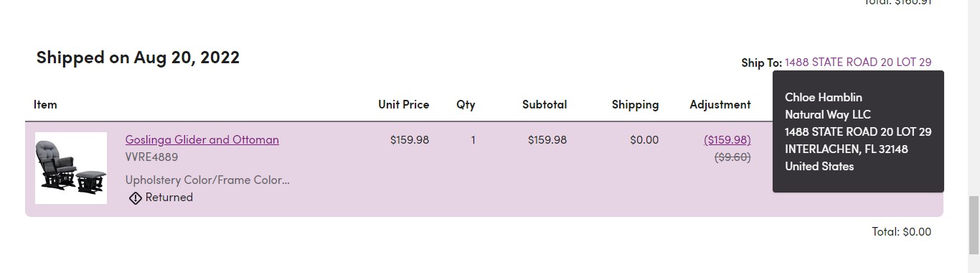980x273 pixels.
Task: Click the scrollbar track above the thumb
Action: 974,98
